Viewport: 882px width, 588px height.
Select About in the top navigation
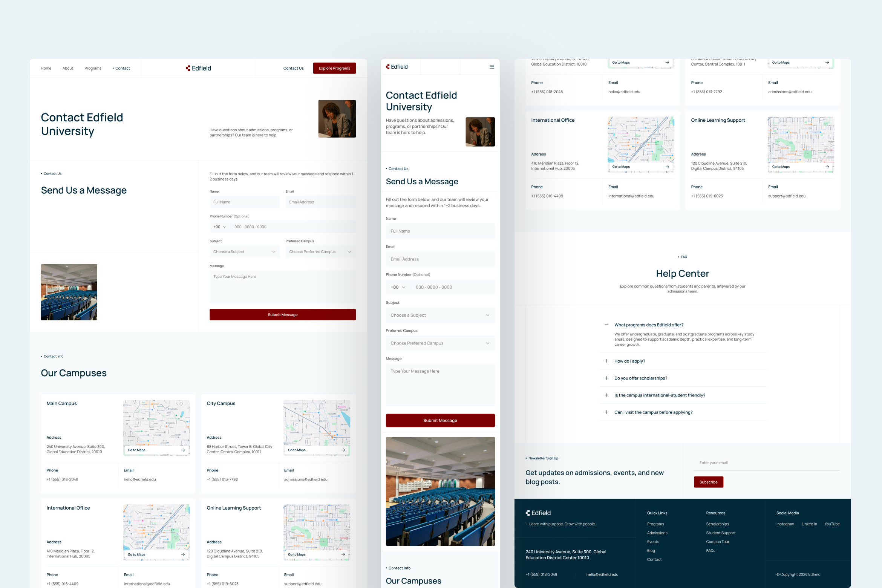pos(68,68)
